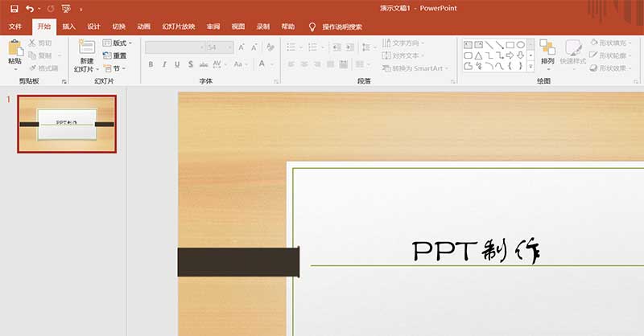Click the 形状填充 shape fill button
The height and width of the screenshot is (336, 644).
pos(610,43)
